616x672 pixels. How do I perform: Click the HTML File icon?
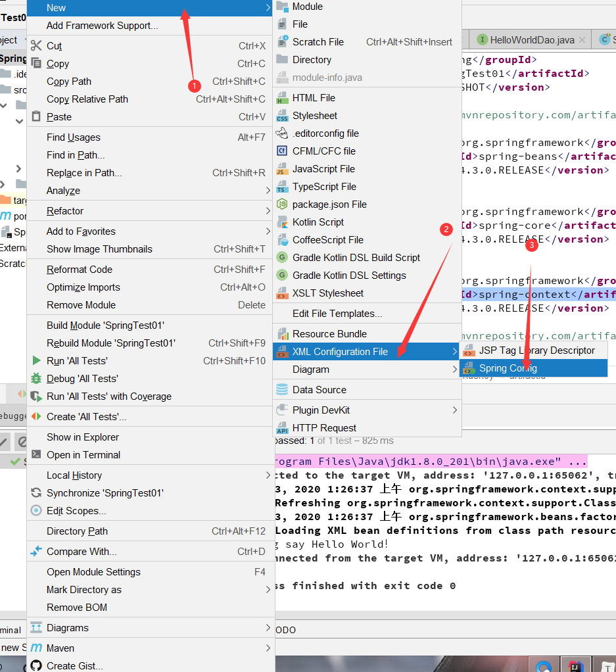(x=282, y=98)
